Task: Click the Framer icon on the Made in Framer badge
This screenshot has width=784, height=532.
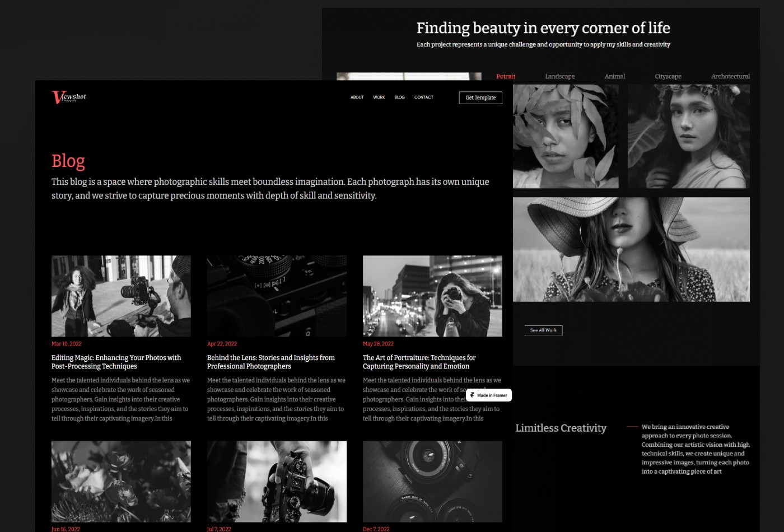Action: point(472,395)
